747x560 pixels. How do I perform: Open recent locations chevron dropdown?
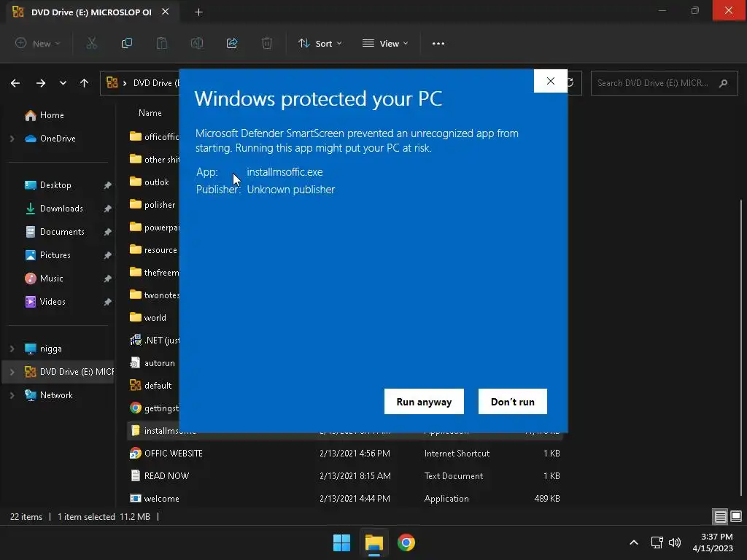pyautogui.click(x=63, y=83)
